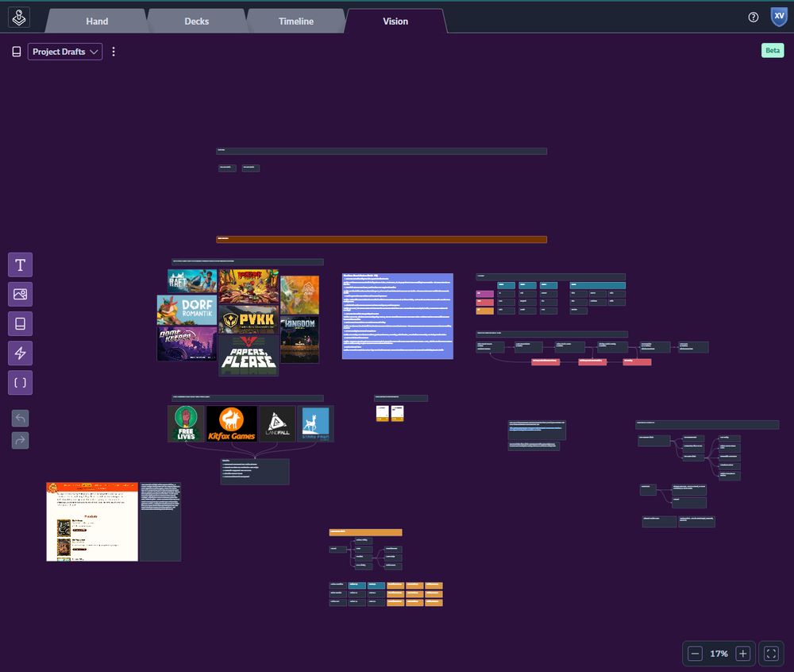794x672 pixels.
Task: Select the Dome Keeper image
Action: click(x=187, y=344)
